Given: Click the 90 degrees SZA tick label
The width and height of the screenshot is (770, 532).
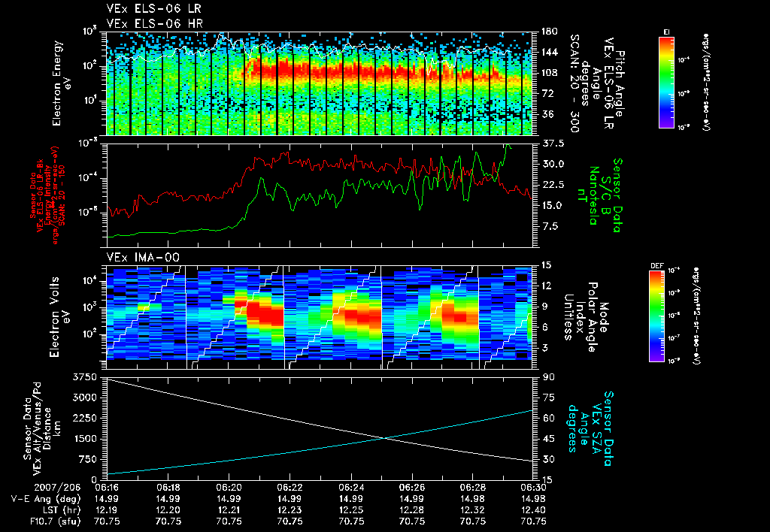Looking at the screenshot, I should tap(548, 377).
